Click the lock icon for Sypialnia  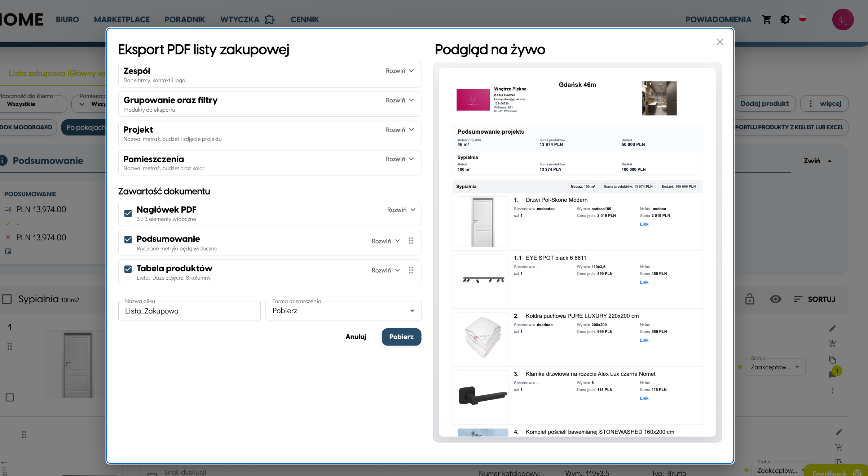pos(750,299)
